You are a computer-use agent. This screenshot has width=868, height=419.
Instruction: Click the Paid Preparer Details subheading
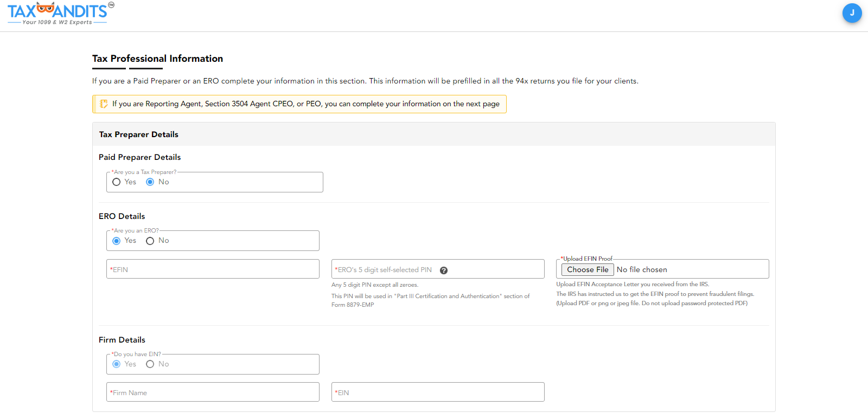140,157
